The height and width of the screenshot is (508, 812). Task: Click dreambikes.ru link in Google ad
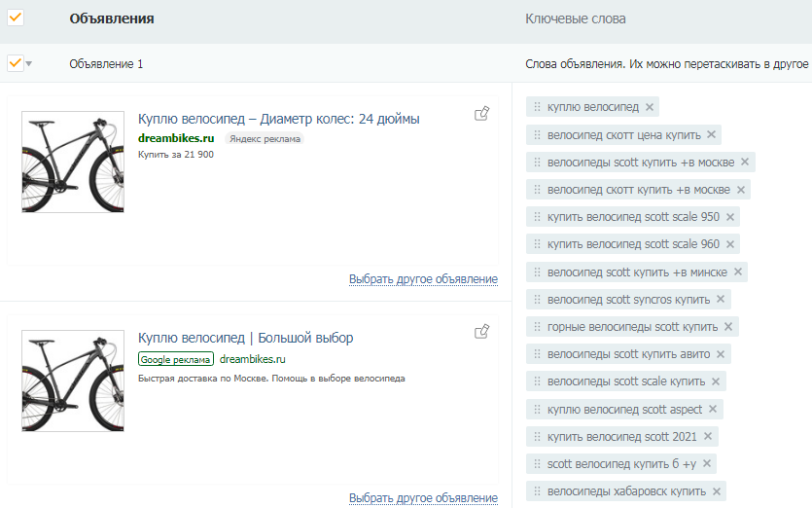coord(252,359)
